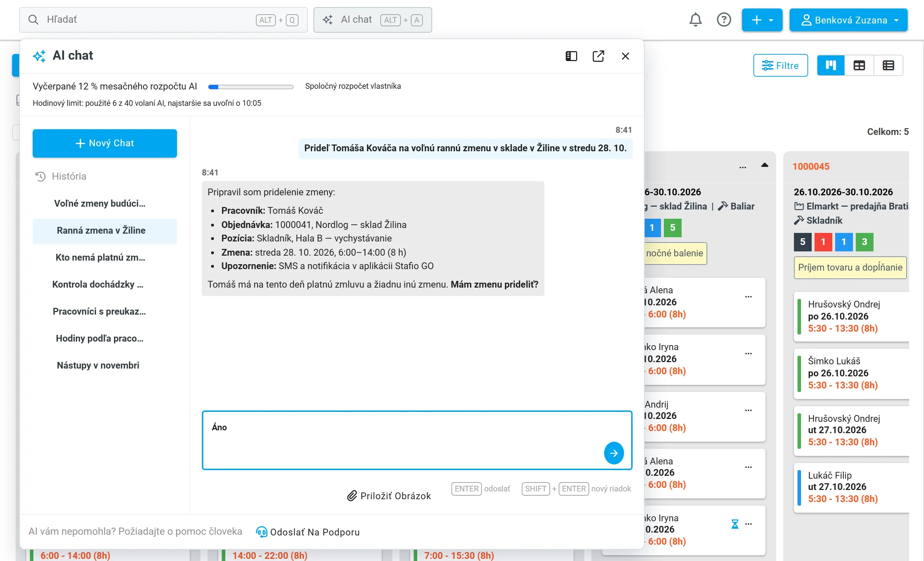Click Odoslať Na Podporu link
This screenshot has height=561, width=924.
pyautogui.click(x=307, y=532)
